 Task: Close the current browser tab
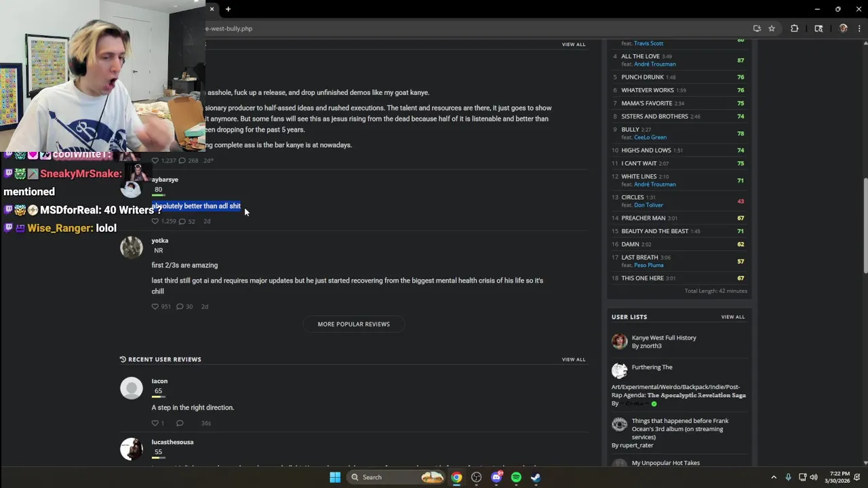212,9
